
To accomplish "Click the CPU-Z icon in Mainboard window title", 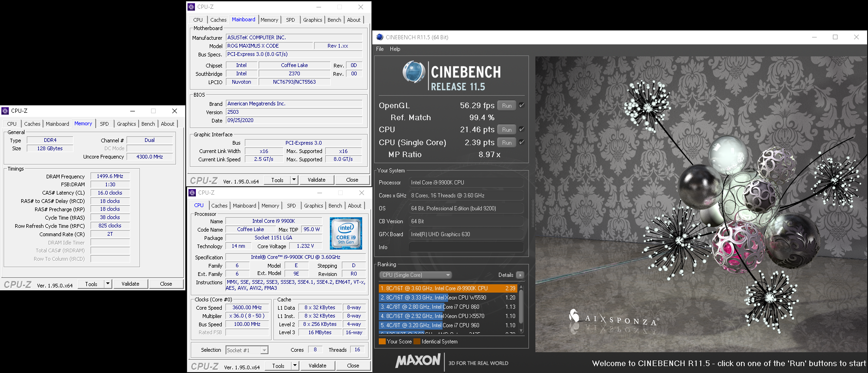I will tap(191, 7).
